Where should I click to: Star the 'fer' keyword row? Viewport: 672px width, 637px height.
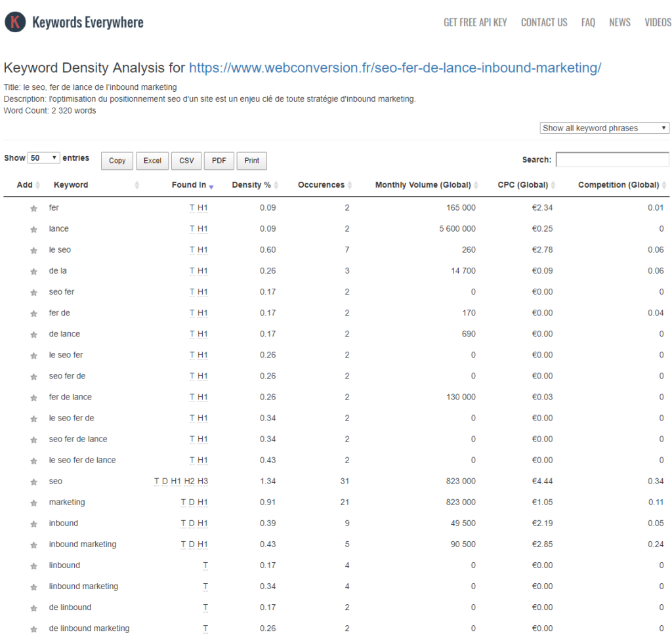point(33,209)
